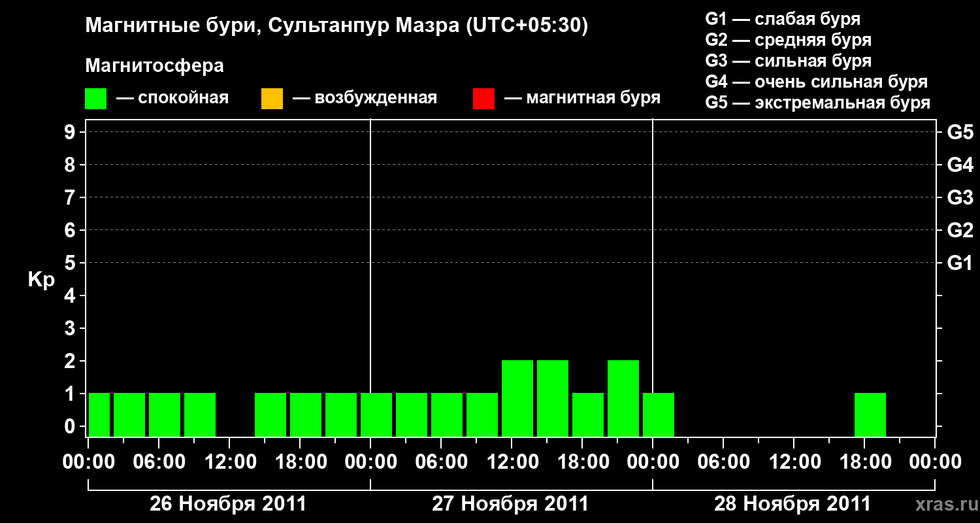This screenshot has height=523, width=980.
Task: Click the '06:00' time label for 28 November
Action: [723, 462]
